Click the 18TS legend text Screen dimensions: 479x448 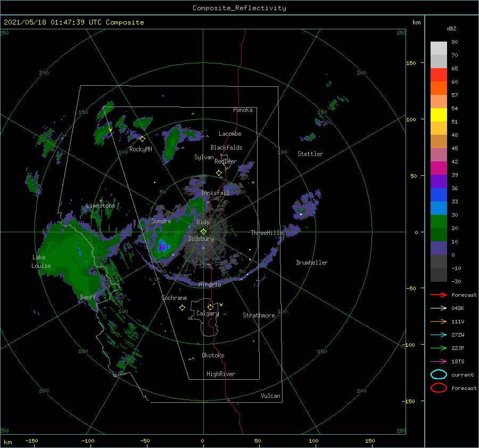[x=458, y=362]
